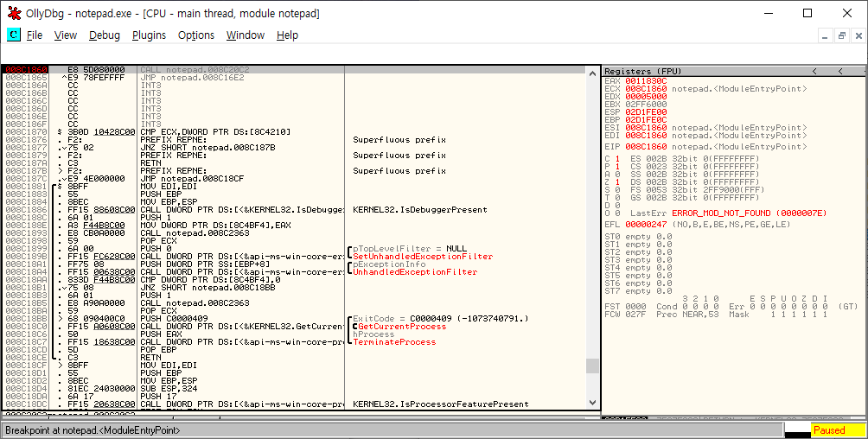Click pTopLevelFilter = NULL comment

coord(410,248)
